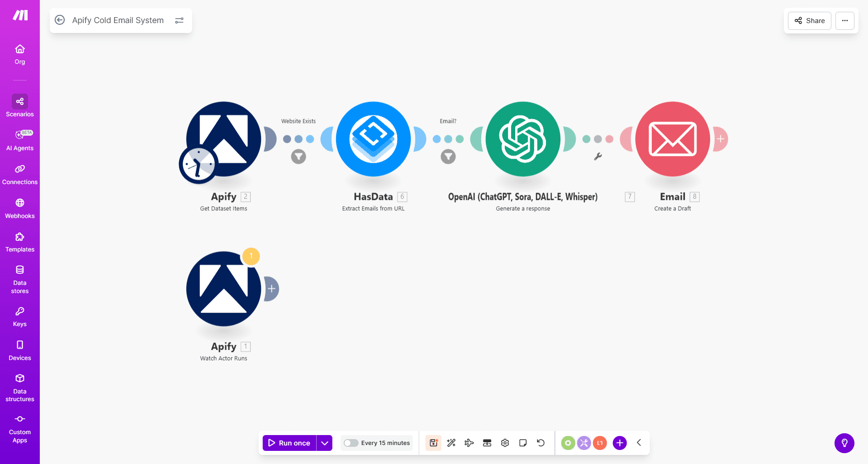868x464 pixels.
Task: Open scenario settings gear icon in toolbar
Action: tap(505, 443)
